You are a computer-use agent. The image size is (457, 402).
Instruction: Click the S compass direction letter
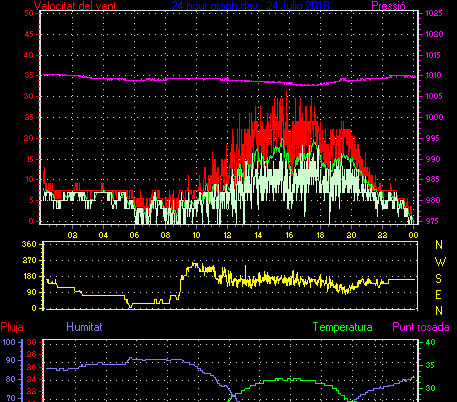(x=438, y=278)
